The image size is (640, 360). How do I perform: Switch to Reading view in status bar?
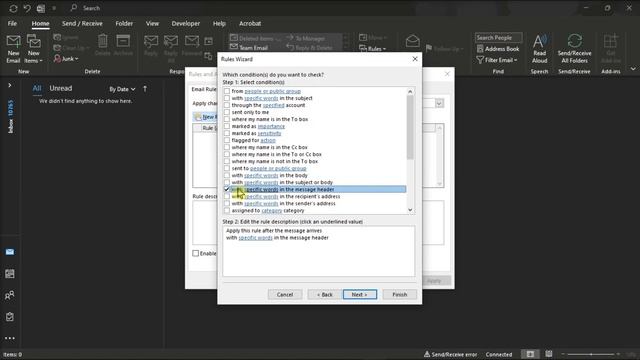point(549,354)
